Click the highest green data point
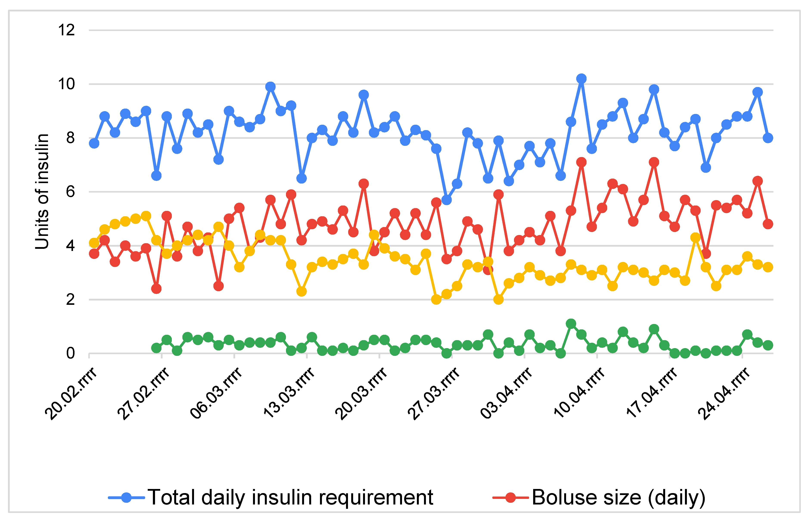This screenshot has width=812, height=520. coord(571,324)
